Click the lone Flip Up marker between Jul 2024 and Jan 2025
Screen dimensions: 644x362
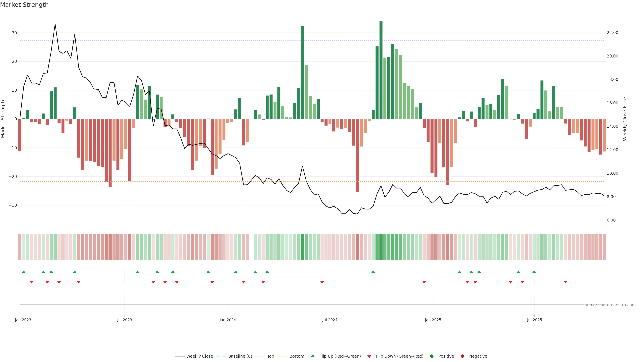373,272
